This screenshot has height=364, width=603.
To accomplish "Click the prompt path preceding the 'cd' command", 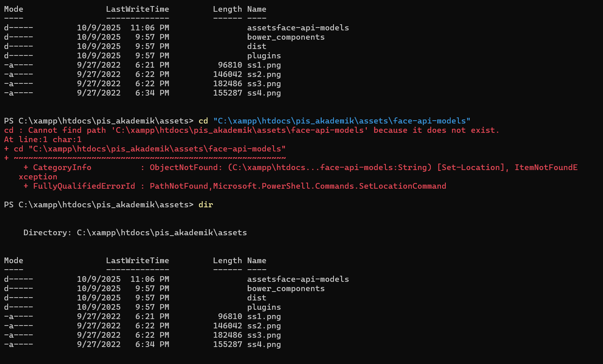I will 99,121.
